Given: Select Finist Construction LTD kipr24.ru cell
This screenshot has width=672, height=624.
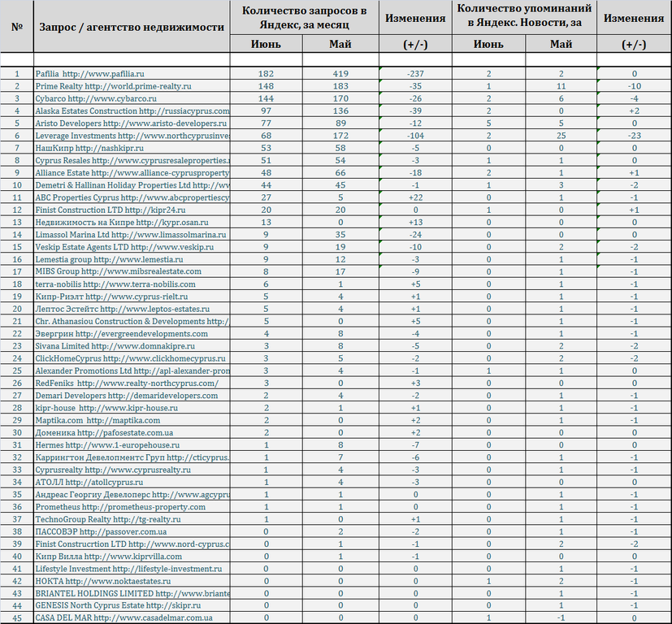Looking at the screenshot, I should point(132,210).
